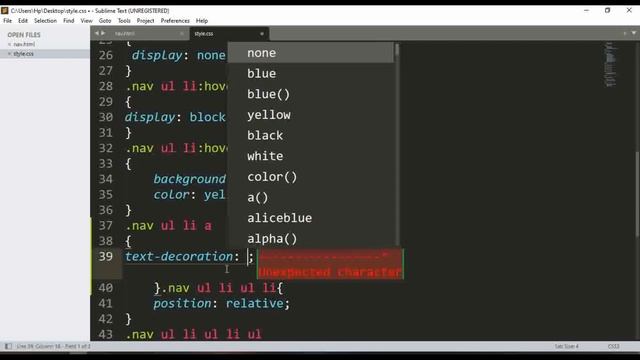
Task: Pick 'black' from the completions list
Action: tap(311, 136)
